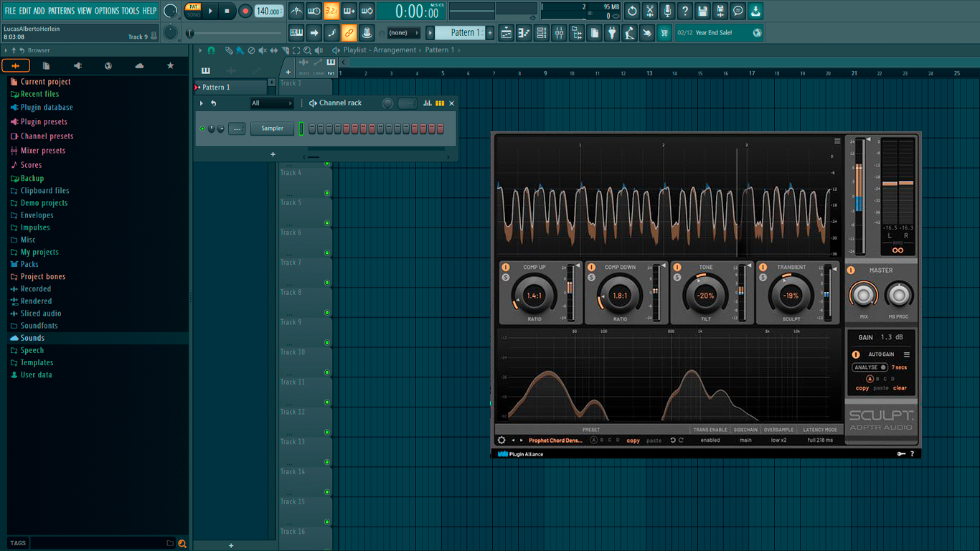Image resolution: width=980 pixels, height=551 pixels.
Task: Open the FILE menu
Action: coord(10,11)
